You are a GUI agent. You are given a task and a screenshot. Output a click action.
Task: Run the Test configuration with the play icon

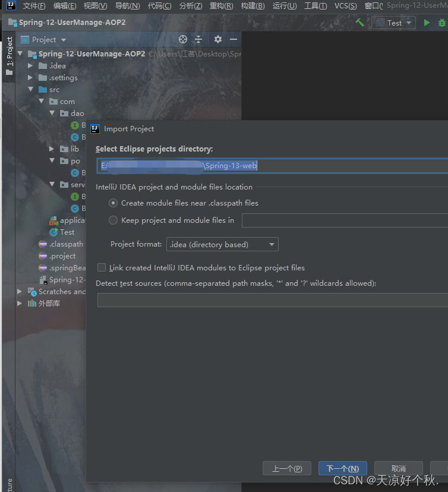point(427,23)
